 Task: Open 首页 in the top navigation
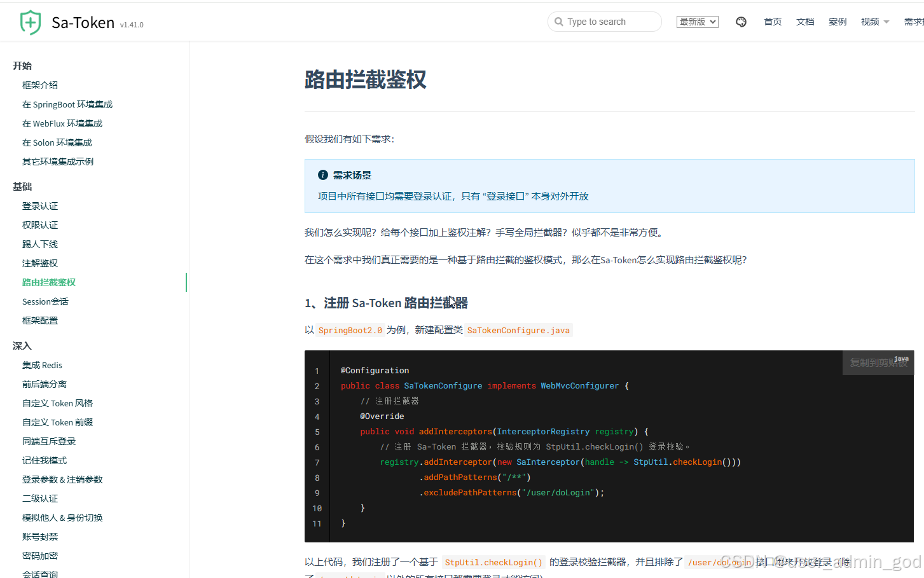tap(773, 22)
